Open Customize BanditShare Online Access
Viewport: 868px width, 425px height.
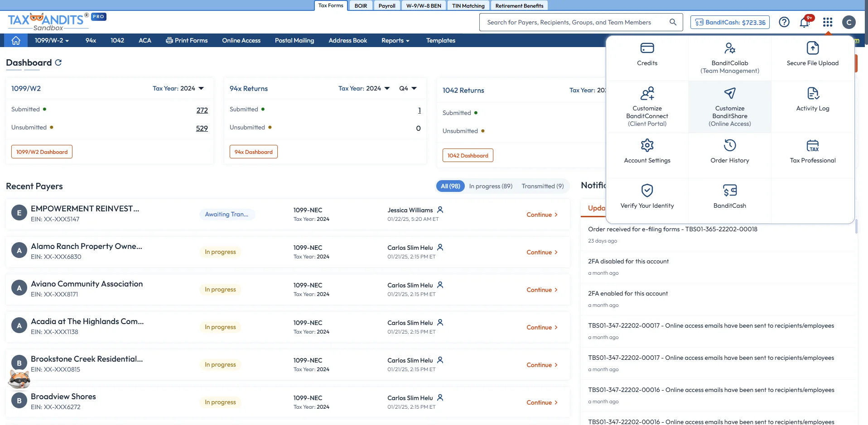729,107
